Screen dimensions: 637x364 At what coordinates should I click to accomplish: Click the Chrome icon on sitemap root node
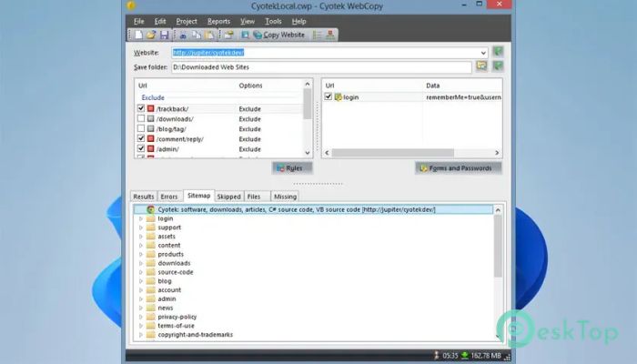[x=151, y=209]
